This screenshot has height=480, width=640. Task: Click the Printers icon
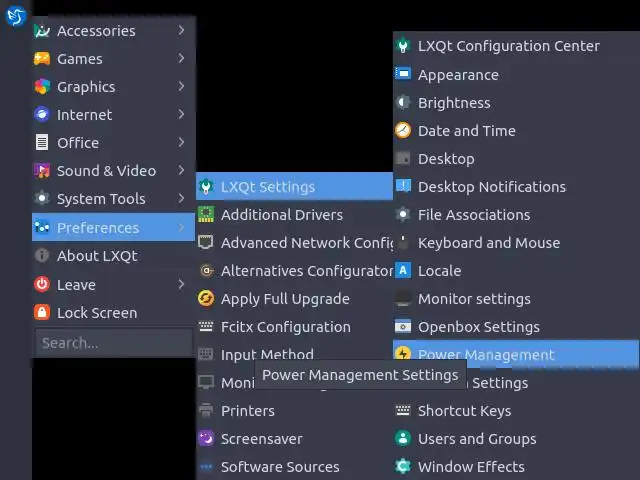pos(206,411)
